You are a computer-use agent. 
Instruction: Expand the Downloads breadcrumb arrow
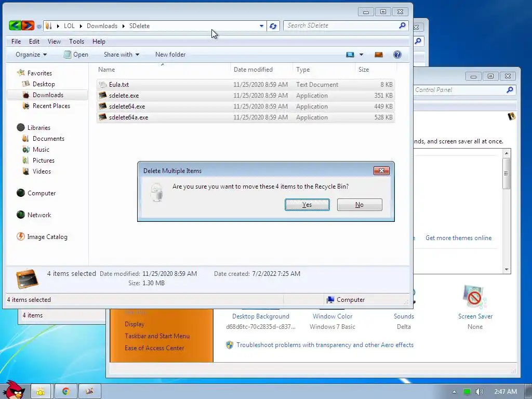point(124,26)
